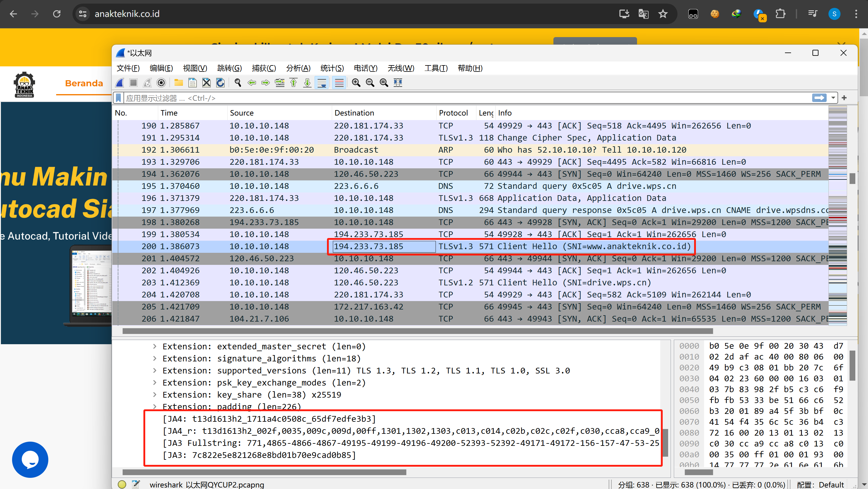Image resolution: width=868 pixels, height=489 pixels.
Task: Reload the capture file icon
Action: tap(220, 83)
